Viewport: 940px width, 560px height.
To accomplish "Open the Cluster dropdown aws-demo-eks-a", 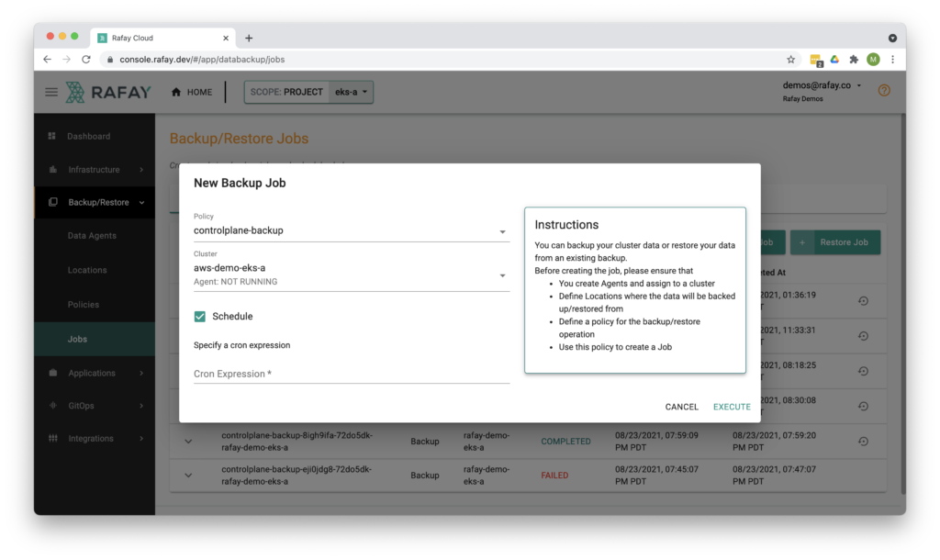I will [352, 274].
